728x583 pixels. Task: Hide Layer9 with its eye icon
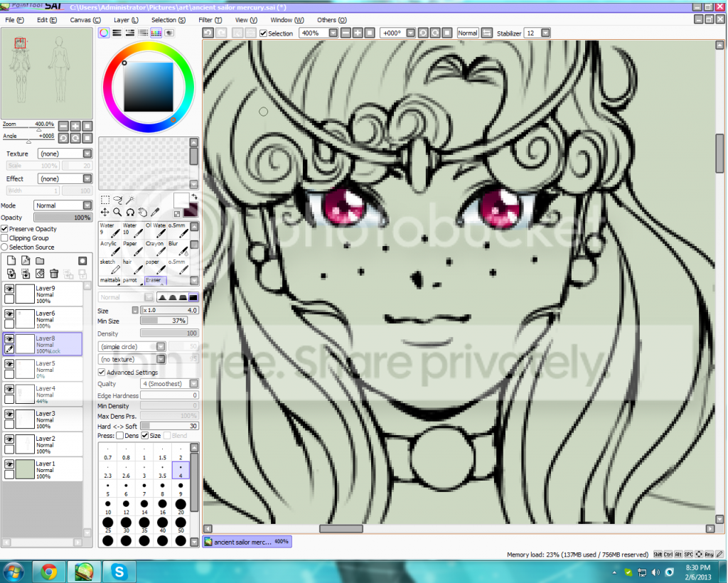tap(9, 289)
